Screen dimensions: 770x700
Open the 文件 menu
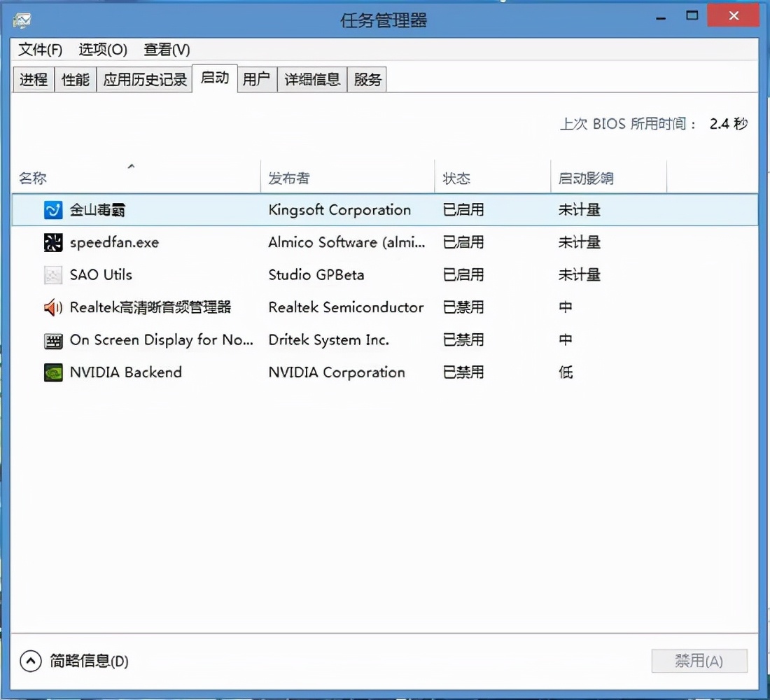click(38, 50)
